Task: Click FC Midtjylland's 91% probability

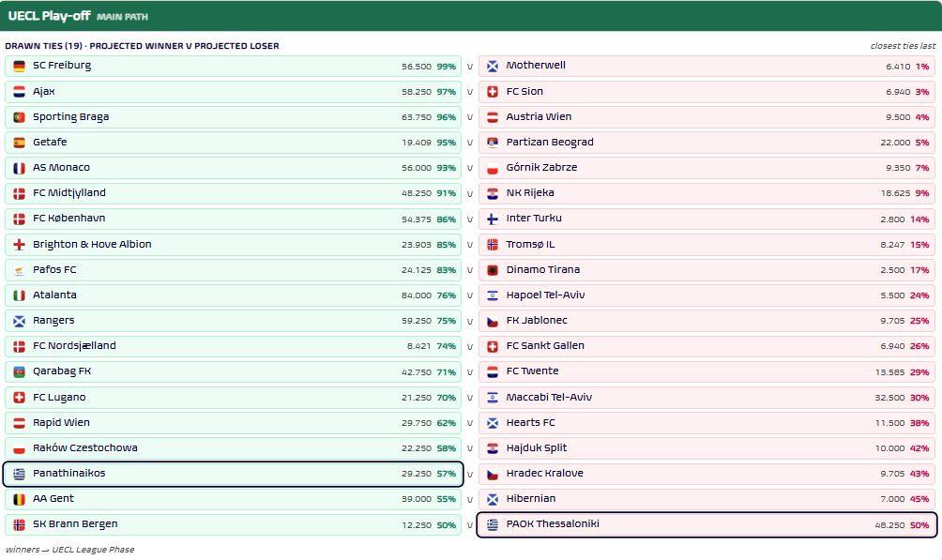Action: pyautogui.click(x=447, y=193)
